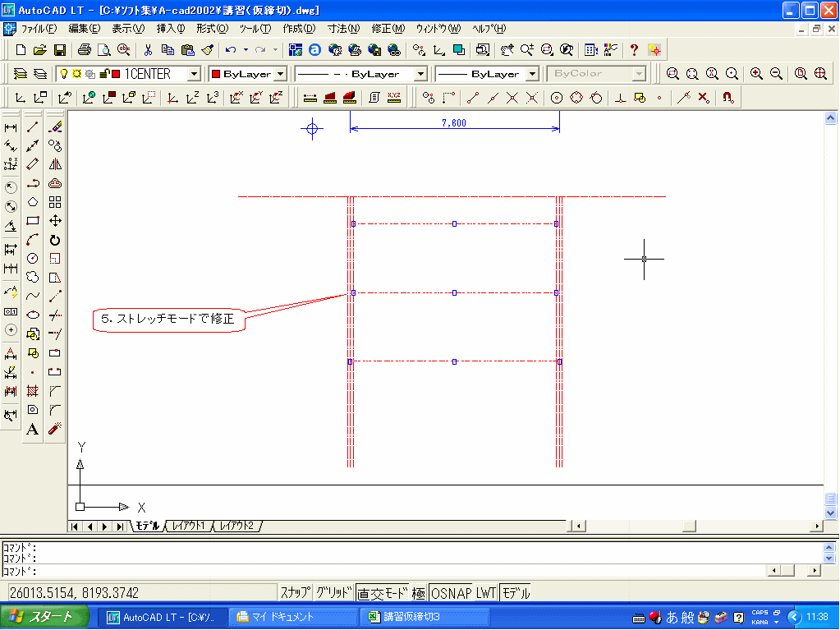Toggle モデル space button in status bar
Image resolution: width=840 pixels, height=630 pixels.
[x=516, y=593]
